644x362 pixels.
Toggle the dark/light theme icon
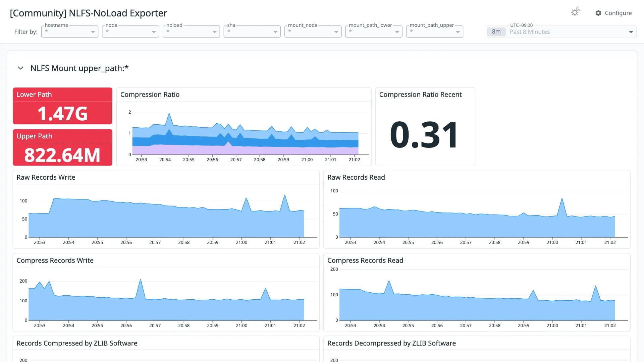576,12
